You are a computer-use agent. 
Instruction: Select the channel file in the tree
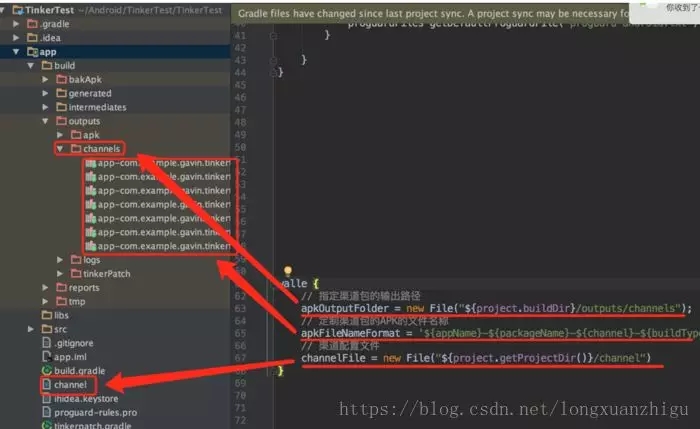[70, 384]
